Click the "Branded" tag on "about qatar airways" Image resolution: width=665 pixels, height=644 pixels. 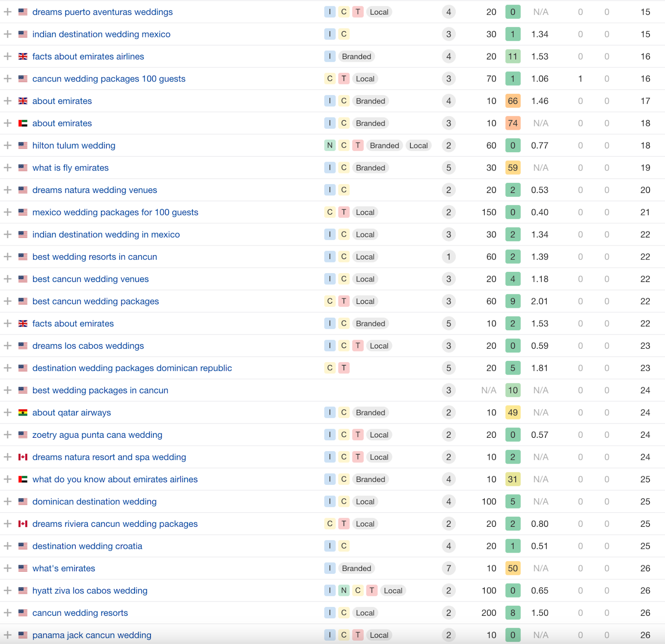370,412
